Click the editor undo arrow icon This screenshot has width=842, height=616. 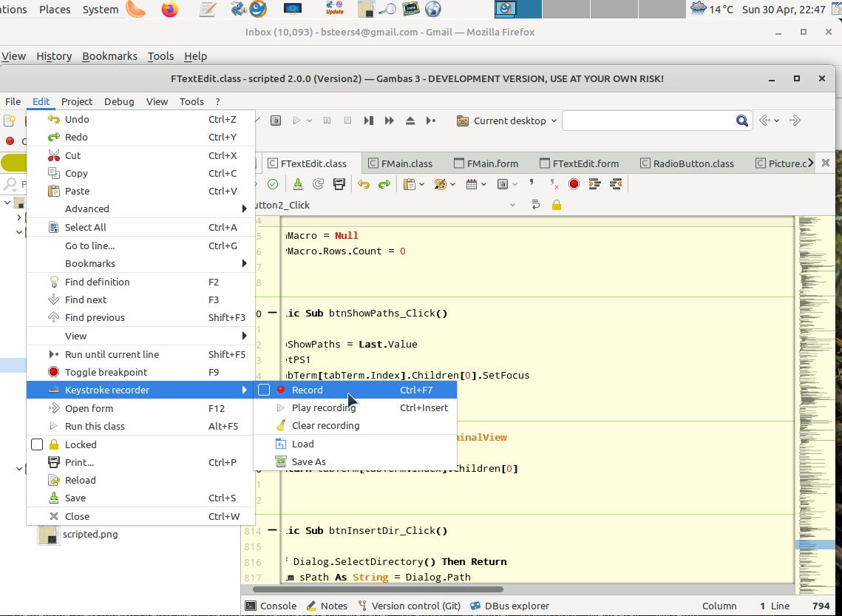[x=364, y=184]
